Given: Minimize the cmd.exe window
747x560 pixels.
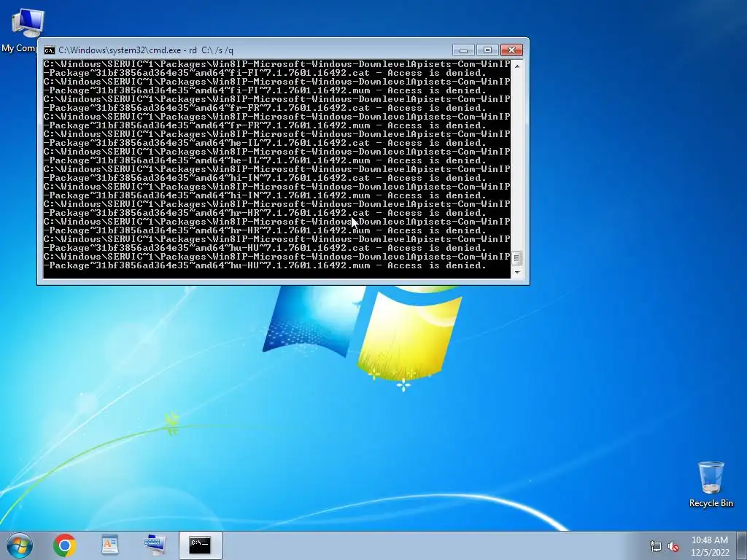Looking at the screenshot, I should [463, 50].
